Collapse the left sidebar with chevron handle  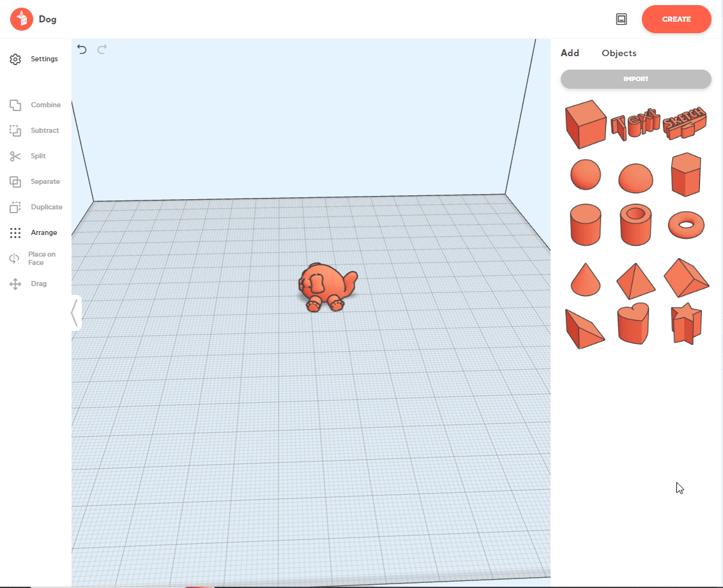pyautogui.click(x=75, y=313)
